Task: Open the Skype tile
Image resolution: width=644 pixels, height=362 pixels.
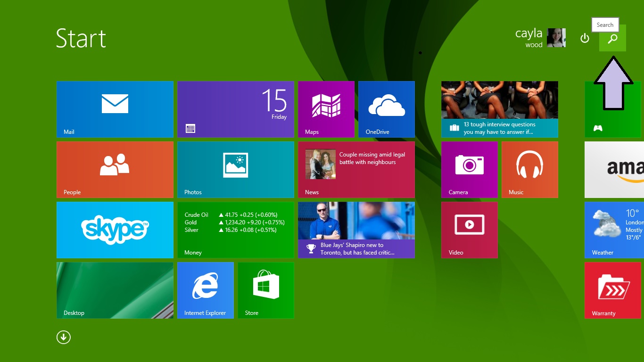Action: 115,230
